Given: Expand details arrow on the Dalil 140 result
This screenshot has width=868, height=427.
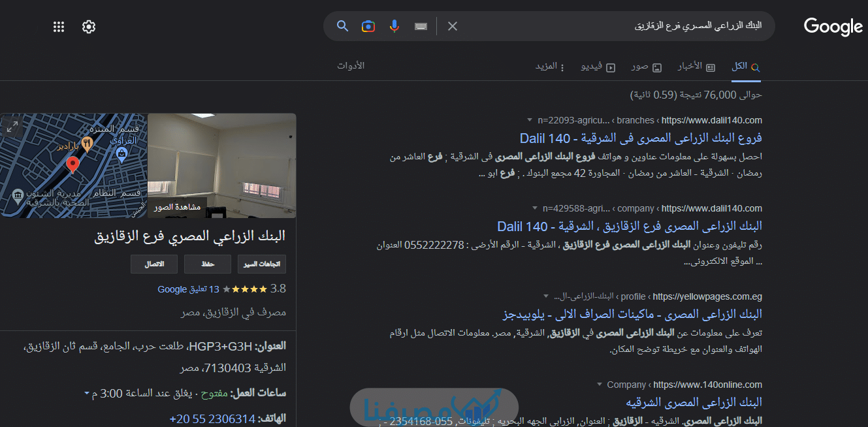Looking at the screenshot, I should coord(529,120).
